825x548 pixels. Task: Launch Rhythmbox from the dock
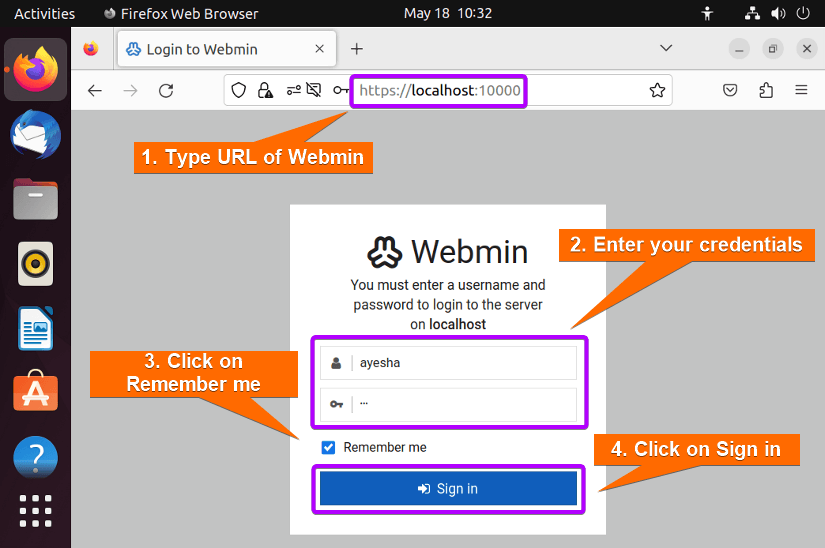coord(36,263)
